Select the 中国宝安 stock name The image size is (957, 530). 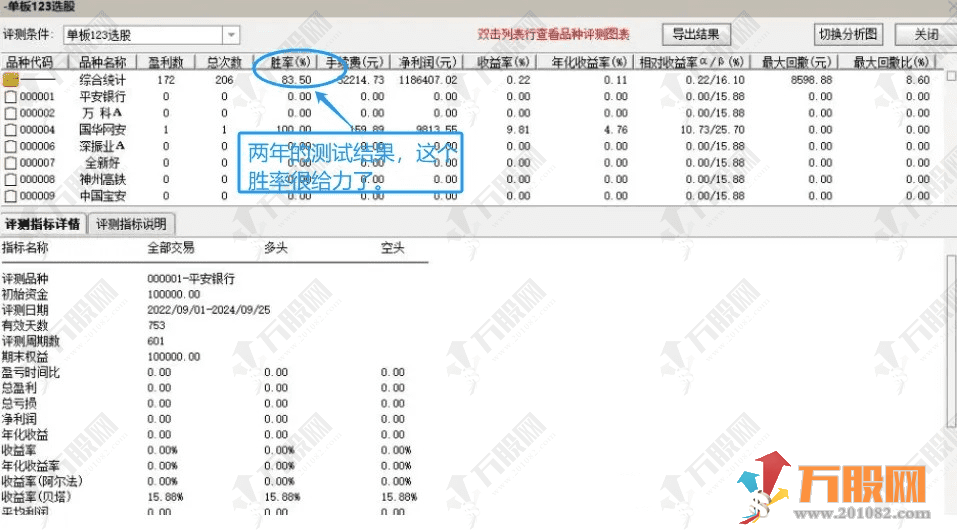(x=102, y=195)
